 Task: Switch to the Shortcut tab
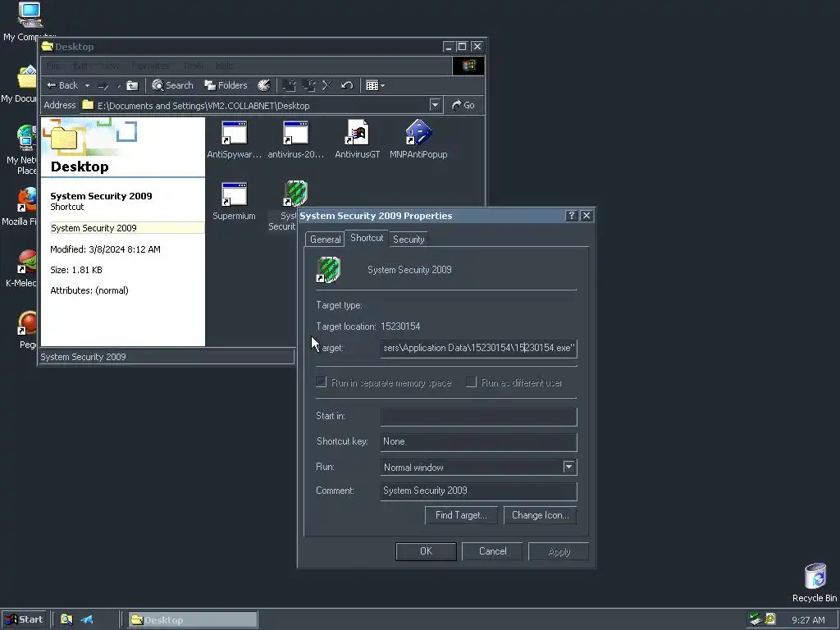point(367,238)
